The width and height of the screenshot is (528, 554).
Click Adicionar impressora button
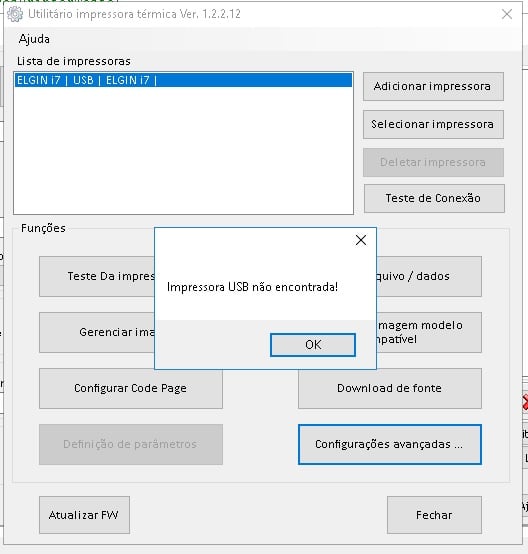[x=433, y=87]
